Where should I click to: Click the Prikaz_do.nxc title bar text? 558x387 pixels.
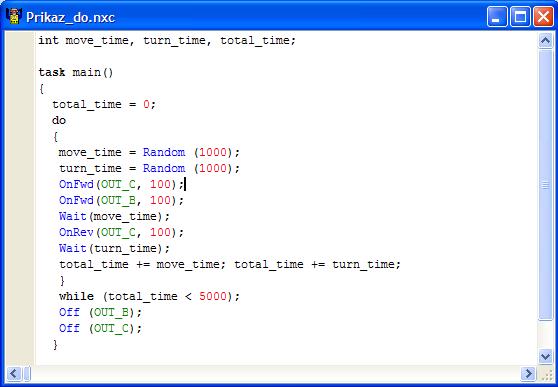(70, 17)
